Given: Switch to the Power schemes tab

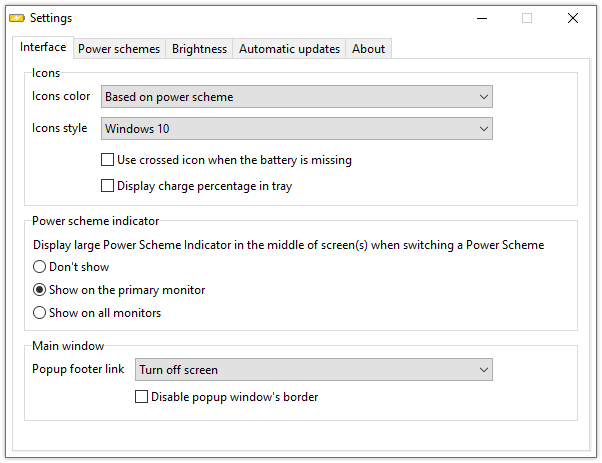Looking at the screenshot, I should click(119, 49).
